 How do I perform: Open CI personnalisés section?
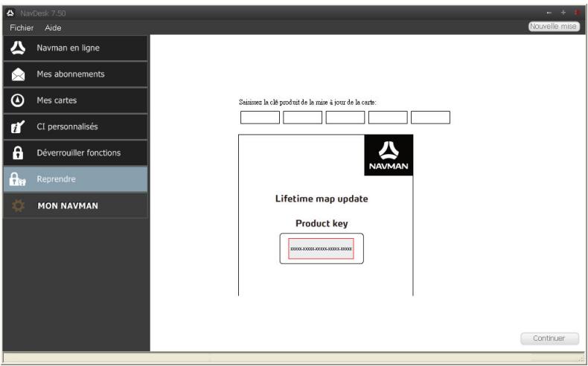point(75,126)
